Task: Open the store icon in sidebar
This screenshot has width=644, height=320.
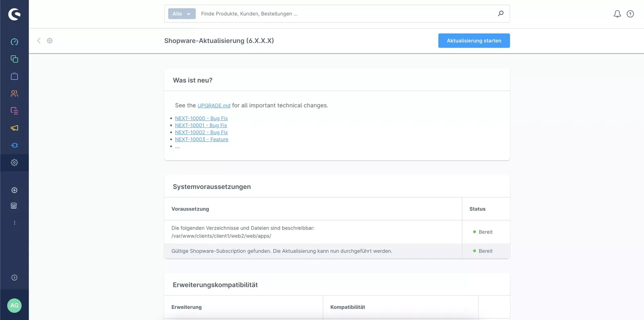Action: coord(14,206)
